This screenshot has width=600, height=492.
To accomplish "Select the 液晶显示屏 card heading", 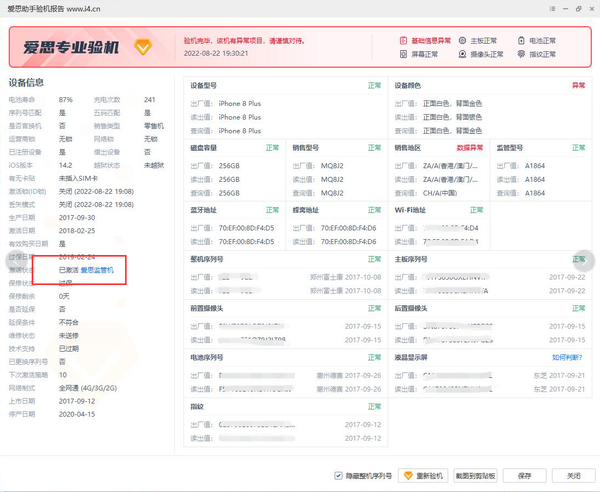I will click(x=411, y=357).
